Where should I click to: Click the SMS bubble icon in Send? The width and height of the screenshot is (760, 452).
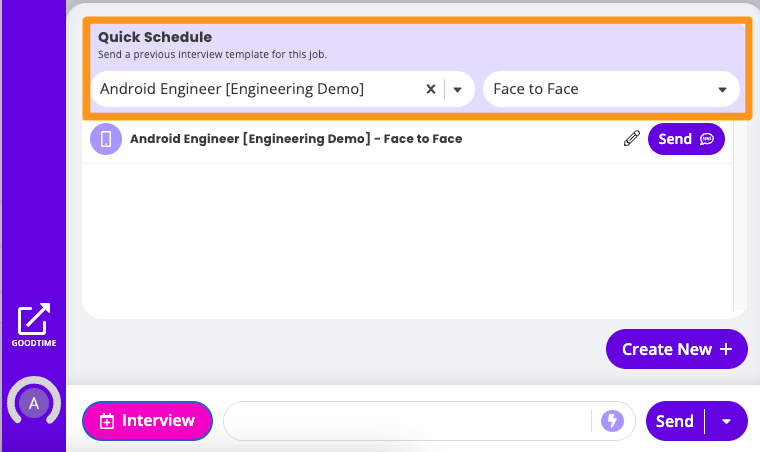click(x=707, y=139)
